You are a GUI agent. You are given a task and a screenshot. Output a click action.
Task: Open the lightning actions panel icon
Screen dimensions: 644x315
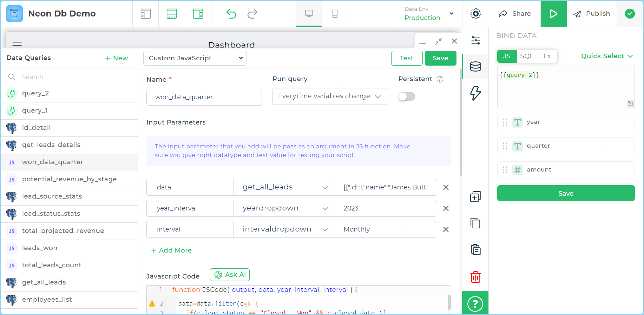tap(475, 93)
